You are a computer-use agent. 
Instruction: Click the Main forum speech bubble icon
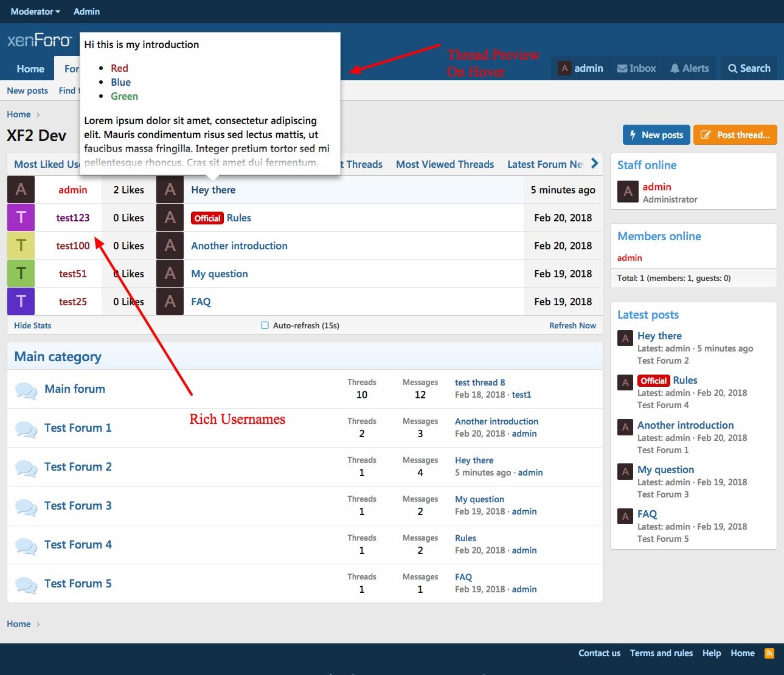(x=26, y=390)
